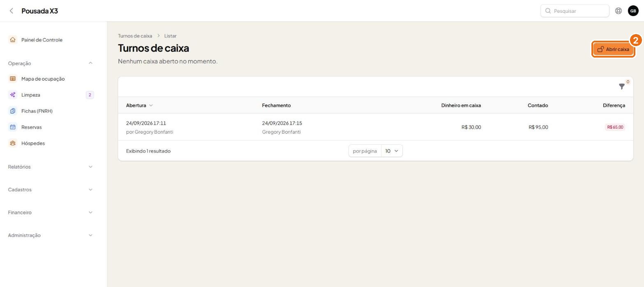Focus the Pesquisar search field
This screenshot has height=287, width=644.
[x=575, y=11]
